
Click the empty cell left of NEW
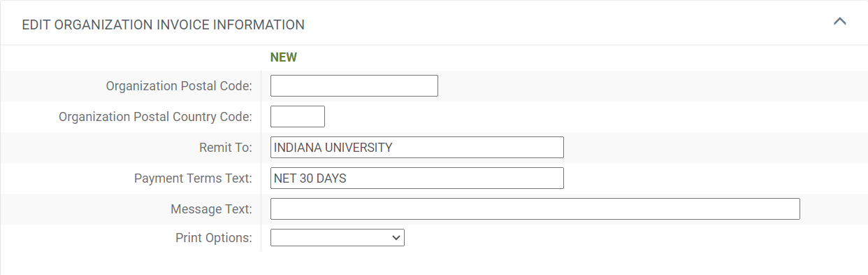[131, 57]
